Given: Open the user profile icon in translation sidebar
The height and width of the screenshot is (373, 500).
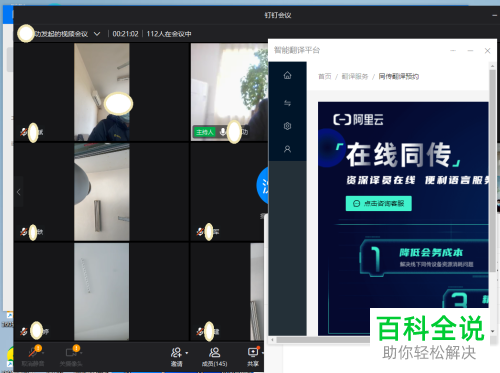Looking at the screenshot, I should (x=287, y=149).
